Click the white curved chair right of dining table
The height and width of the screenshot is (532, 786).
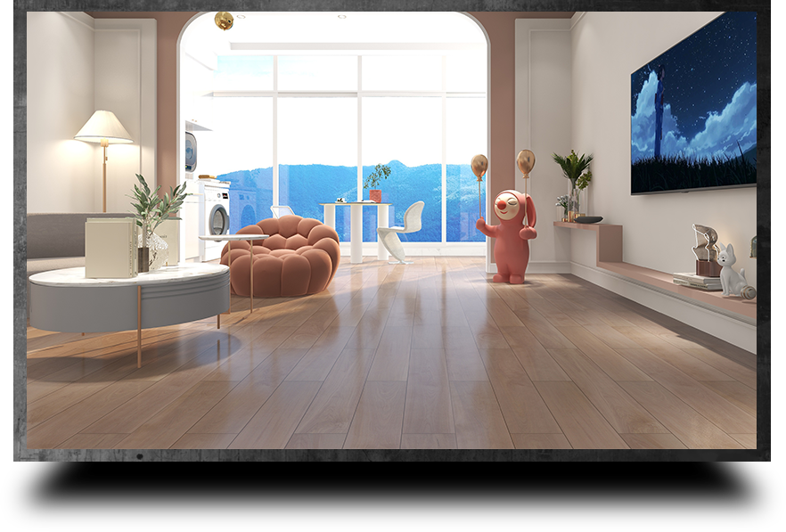point(403,230)
